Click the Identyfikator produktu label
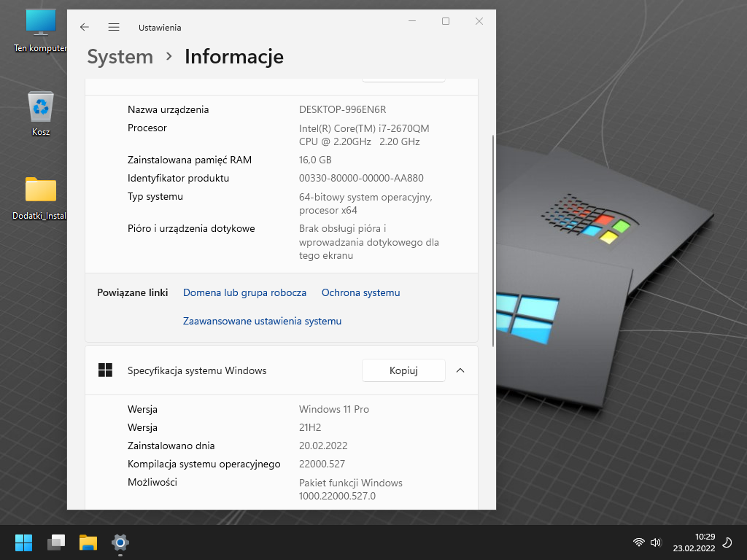This screenshot has width=747, height=560. point(178,178)
